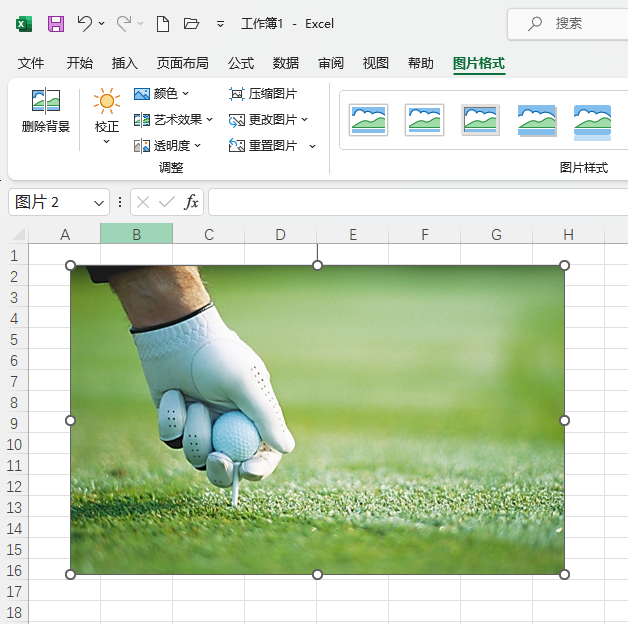628x624 pixels.
Task: Click the top-left picture resize handle
Action: tap(70, 266)
